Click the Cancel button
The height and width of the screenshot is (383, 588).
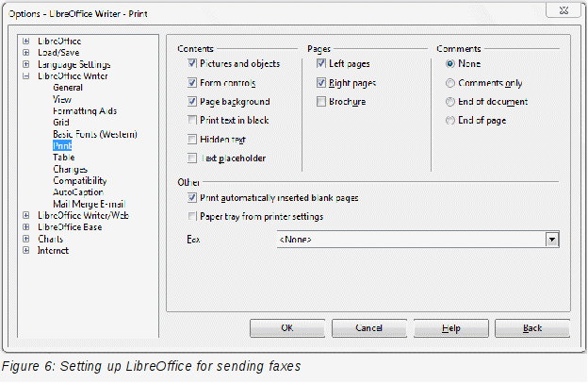tap(369, 328)
